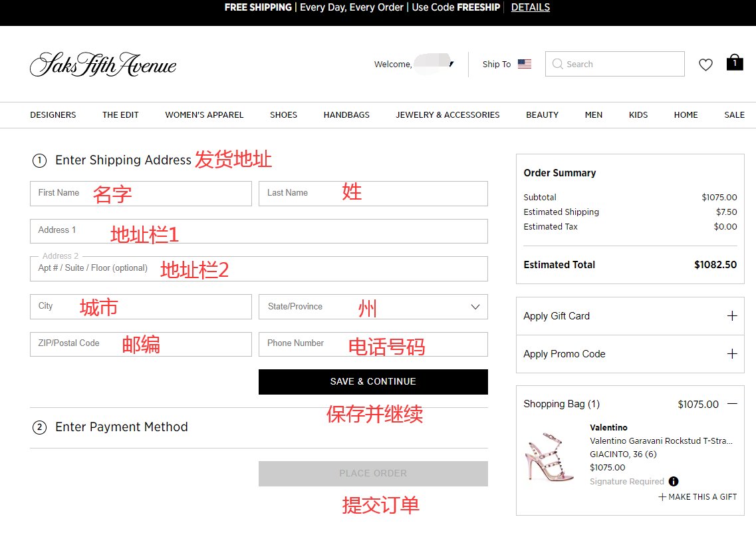Viewport: 756px width, 533px height.
Task: Click the Estimated Tax value $0.00
Action: 725,226
